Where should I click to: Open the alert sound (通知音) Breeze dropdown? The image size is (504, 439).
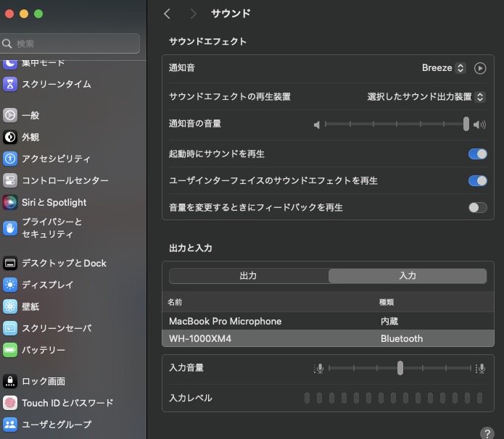(443, 68)
